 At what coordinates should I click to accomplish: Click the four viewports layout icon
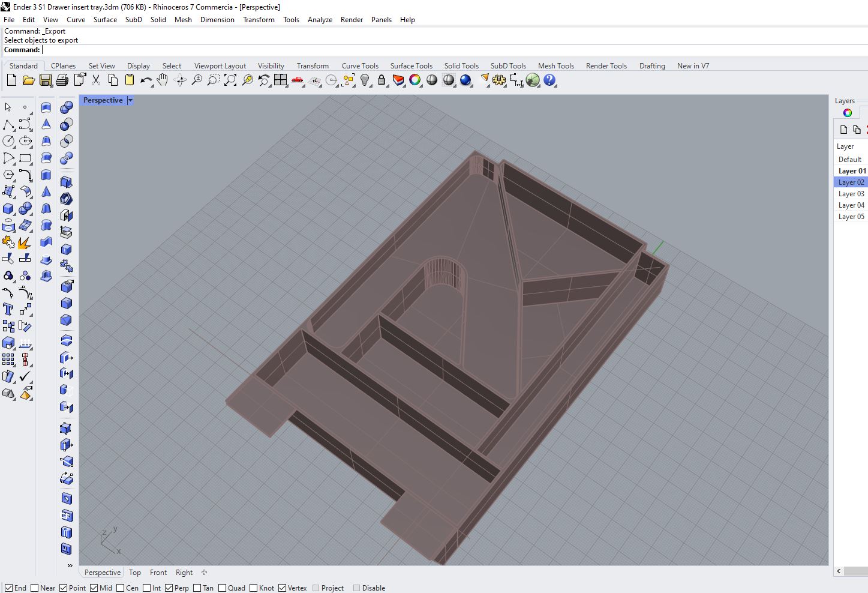[280, 80]
